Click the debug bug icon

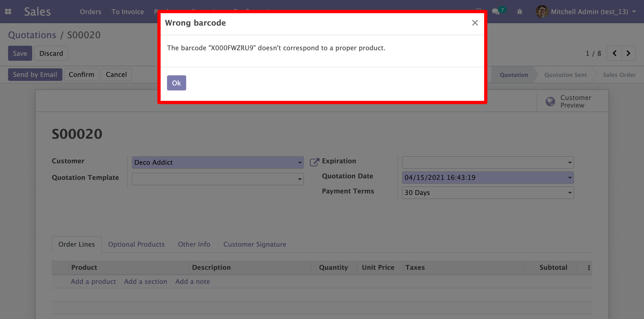coord(520,12)
